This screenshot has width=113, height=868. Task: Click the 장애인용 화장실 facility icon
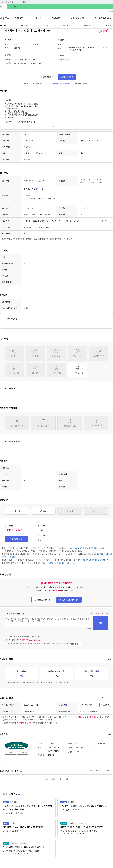(70, 423)
